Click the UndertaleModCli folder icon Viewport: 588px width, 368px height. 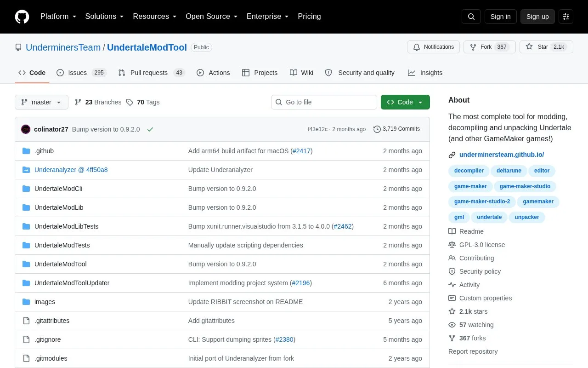(x=26, y=189)
